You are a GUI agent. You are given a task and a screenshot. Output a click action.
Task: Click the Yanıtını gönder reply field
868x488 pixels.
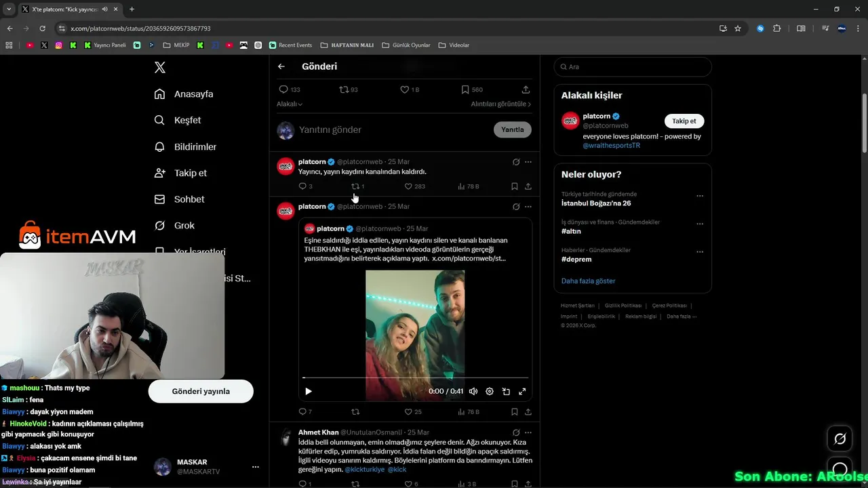(x=393, y=129)
